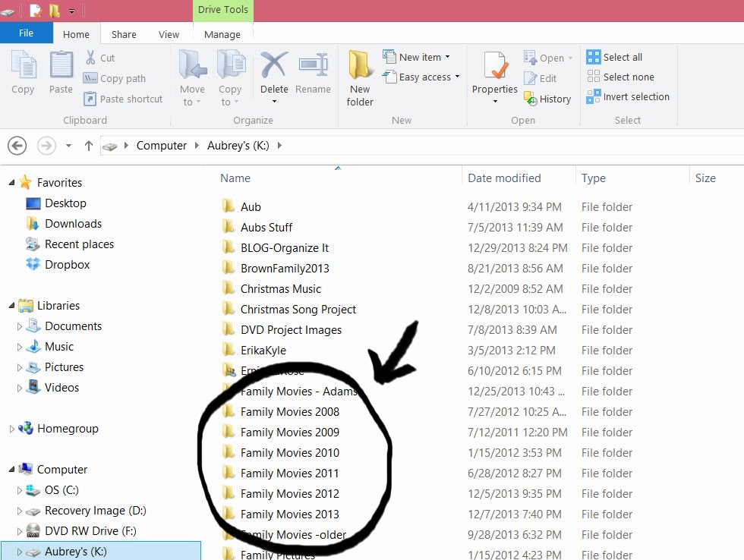744x560 pixels.
Task: Sort by the Name column header
Action: coord(235,178)
